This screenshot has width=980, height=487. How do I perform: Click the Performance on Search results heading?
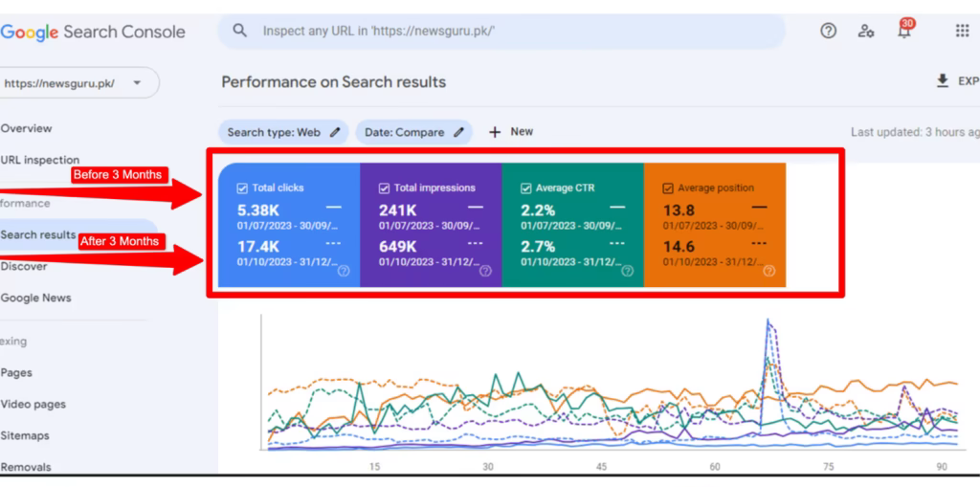click(x=334, y=82)
